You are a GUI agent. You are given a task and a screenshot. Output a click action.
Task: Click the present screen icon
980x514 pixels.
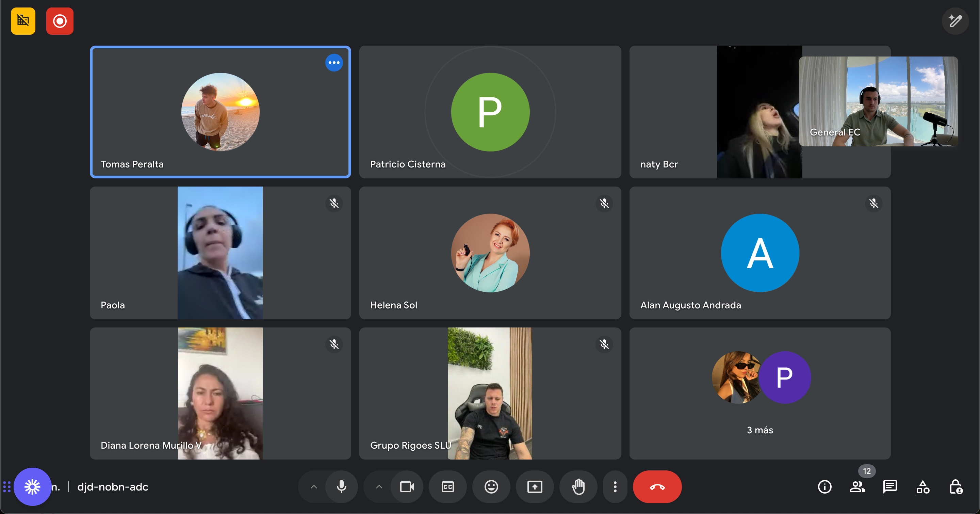(x=535, y=487)
